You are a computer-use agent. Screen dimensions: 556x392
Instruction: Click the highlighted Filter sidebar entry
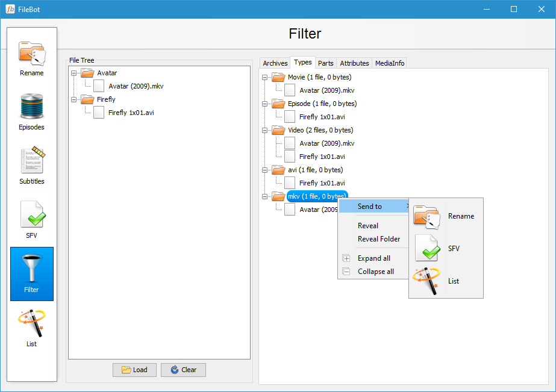tap(31, 274)
